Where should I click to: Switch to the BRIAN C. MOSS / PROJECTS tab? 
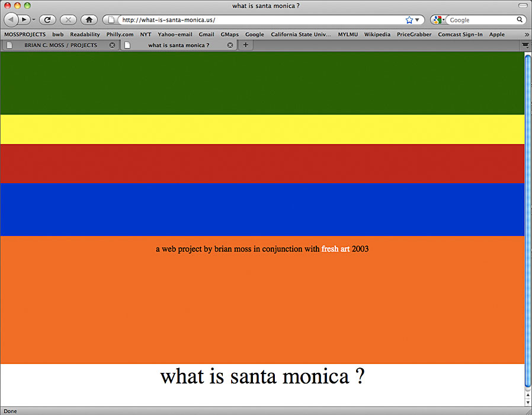pyautogui.click(x=60, y=45)
